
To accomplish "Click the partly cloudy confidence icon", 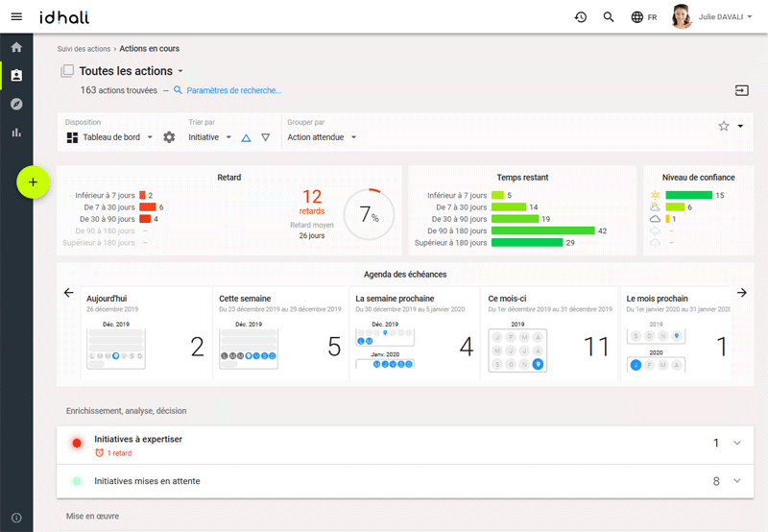I will (655, 206).
